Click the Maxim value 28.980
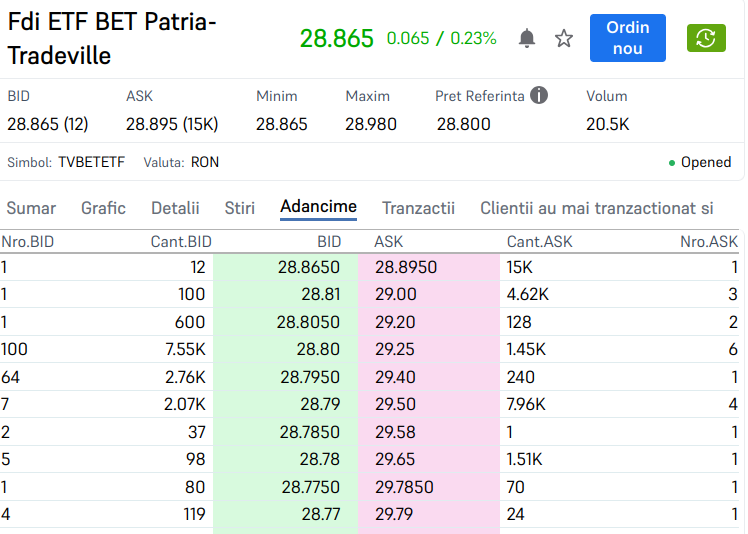The width and height of the screenshot is (748, 534). pyautogui.click(x=371, y=124)
